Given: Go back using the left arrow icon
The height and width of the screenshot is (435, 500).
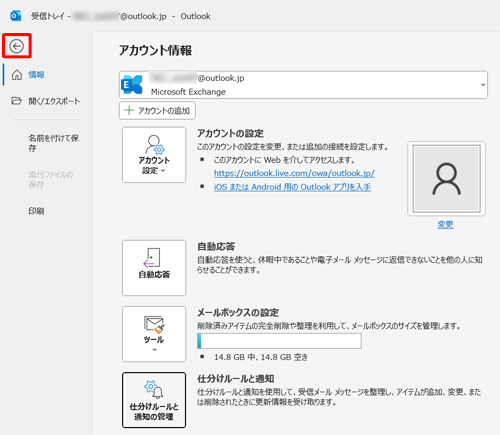Looking at the screenshot, I should pyautogui.click(x=16, y=46).
